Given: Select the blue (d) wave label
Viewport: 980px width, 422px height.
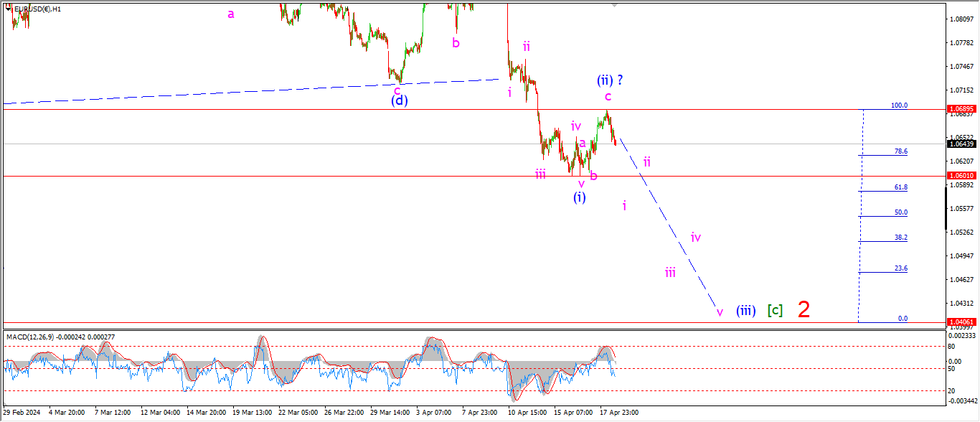Looking at the screenshot, I should [399, 100].
